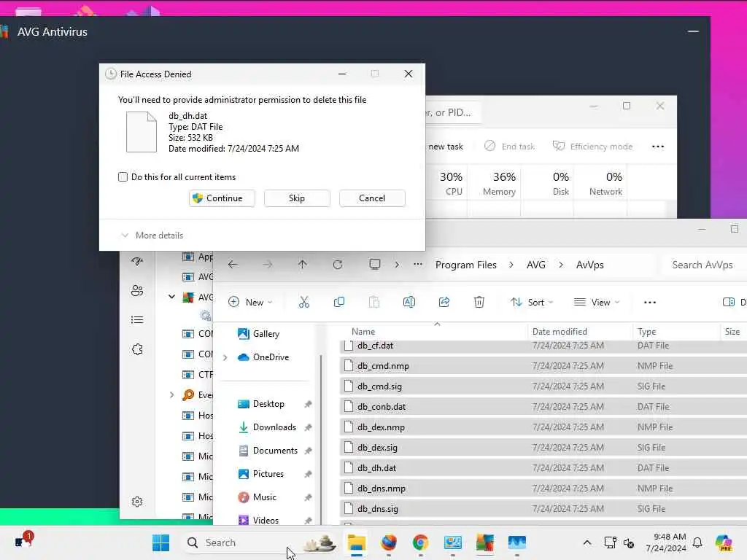Screen dimensions: 747x560
Task: Open Task Manager Settings gear
Action: (137, 502)
